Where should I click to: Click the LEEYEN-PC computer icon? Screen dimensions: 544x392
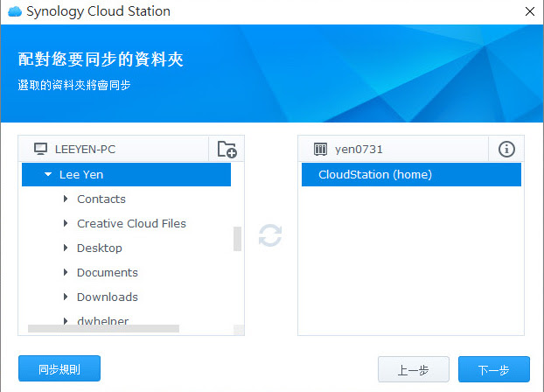tap(40, 150)
